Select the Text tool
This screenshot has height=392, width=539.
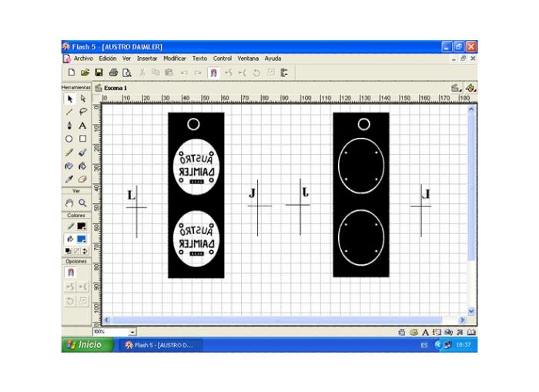(x=82, y=125)
